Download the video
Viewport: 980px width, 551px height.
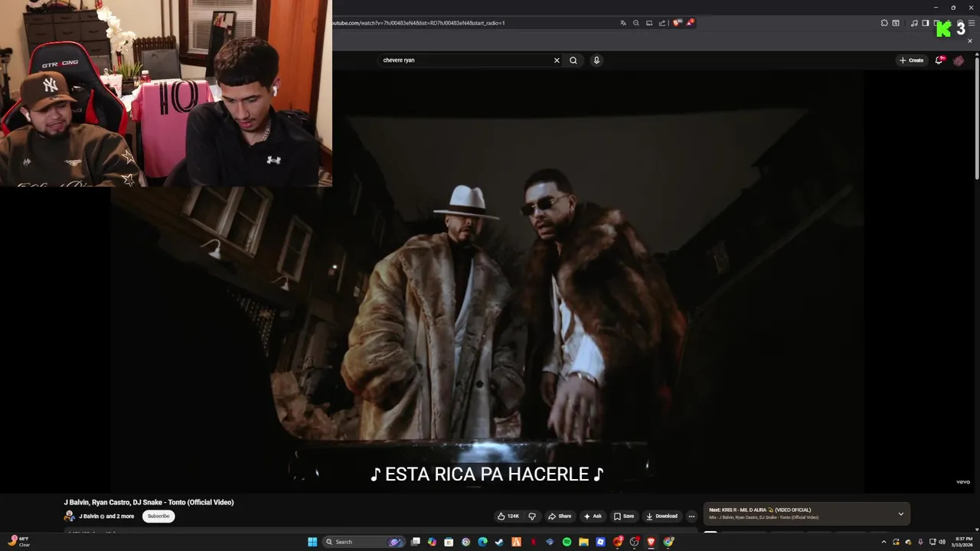[x=662, y=516]
